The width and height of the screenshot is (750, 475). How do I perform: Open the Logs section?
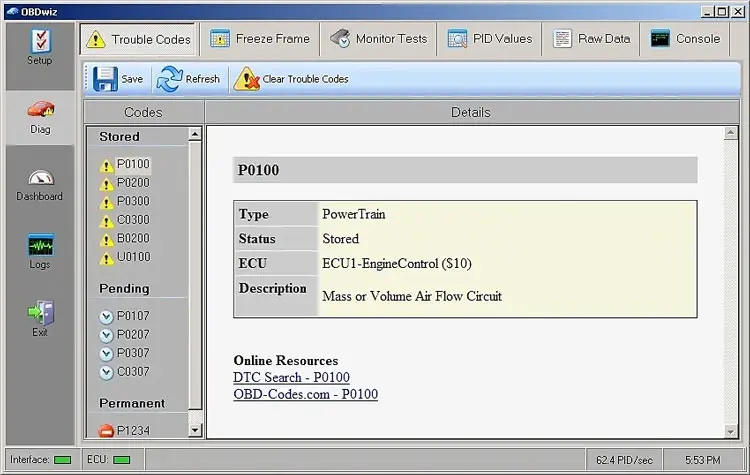click(40, 252)
